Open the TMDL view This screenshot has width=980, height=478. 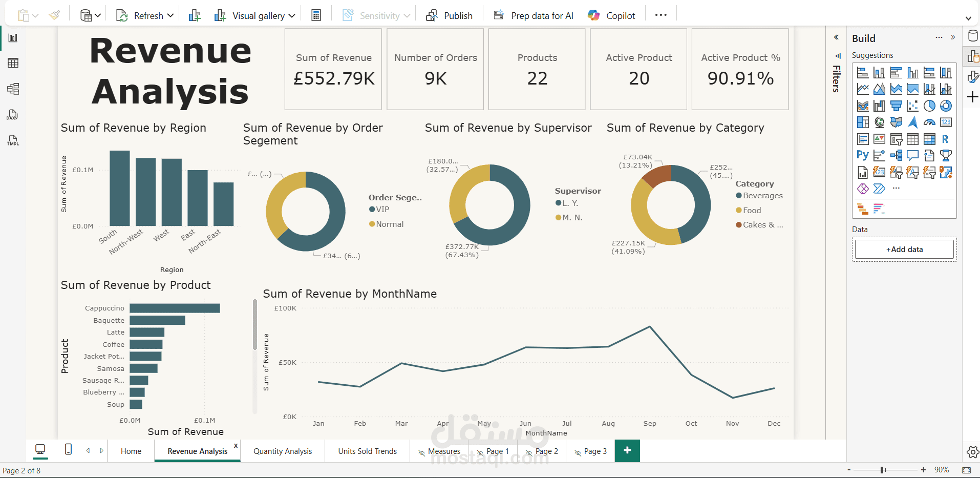point(13,140)
